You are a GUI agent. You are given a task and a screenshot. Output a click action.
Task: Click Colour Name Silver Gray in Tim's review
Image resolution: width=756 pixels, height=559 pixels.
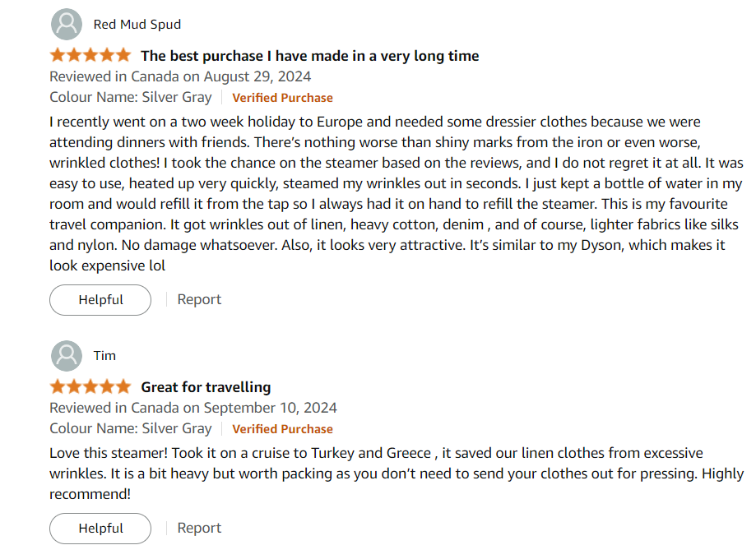130,428
